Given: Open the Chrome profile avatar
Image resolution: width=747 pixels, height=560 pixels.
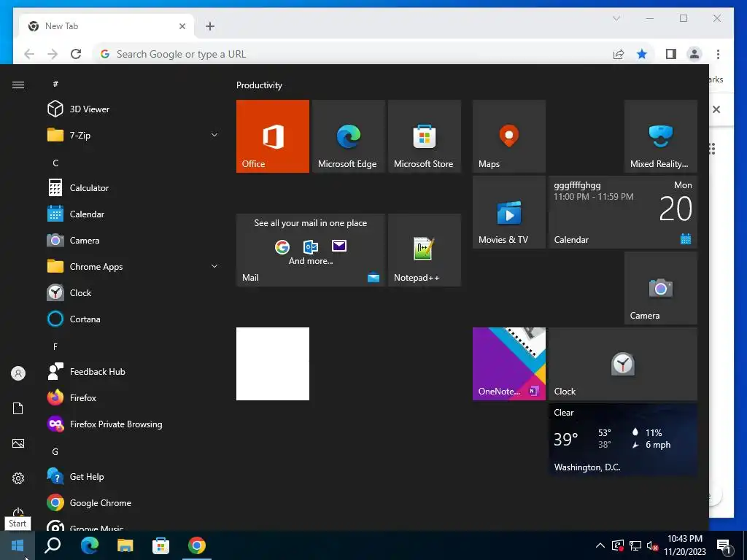Looking at the screenshot, I should click(x=694, y=54).
